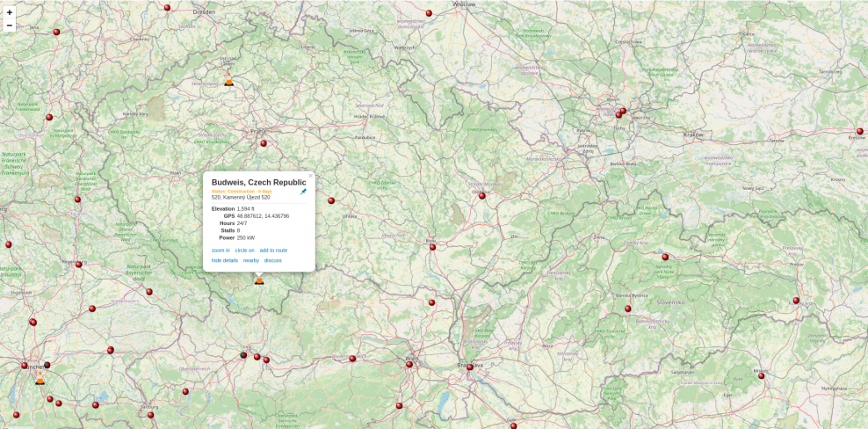Open the 'discuss' link
This screenshot has width=868, height=429.
tap(273, 260)
